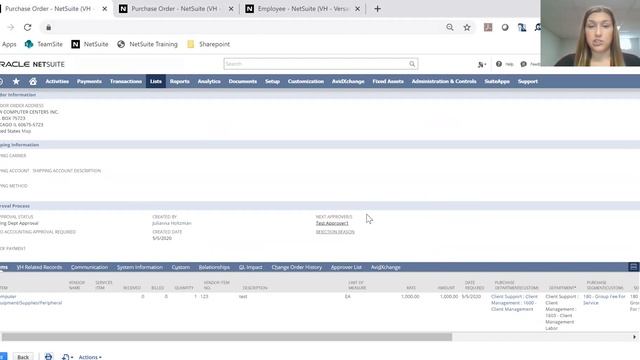The image size is (640, 360).
Task: Open the AvidXchange menu in the navigation bar
Action: (x=348, y=81)
